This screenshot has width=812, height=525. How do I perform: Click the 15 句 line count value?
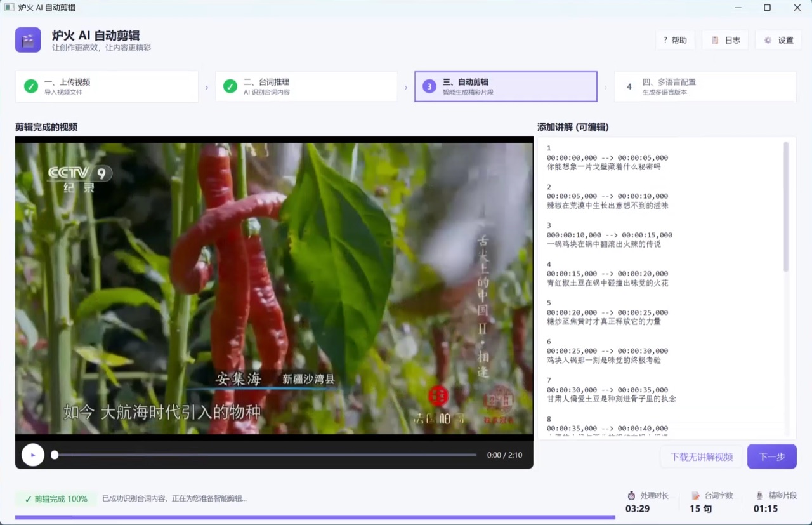[x=701, y=508]
